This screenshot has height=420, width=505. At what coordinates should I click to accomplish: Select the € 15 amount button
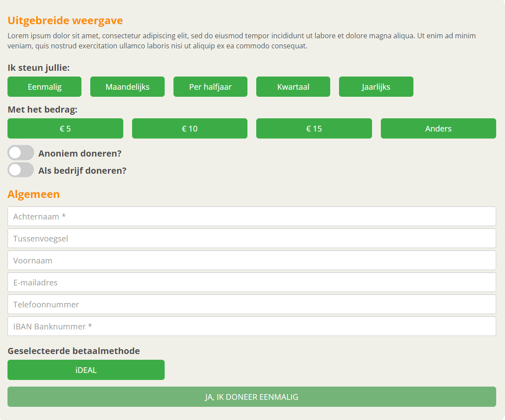tap(314, 128)
